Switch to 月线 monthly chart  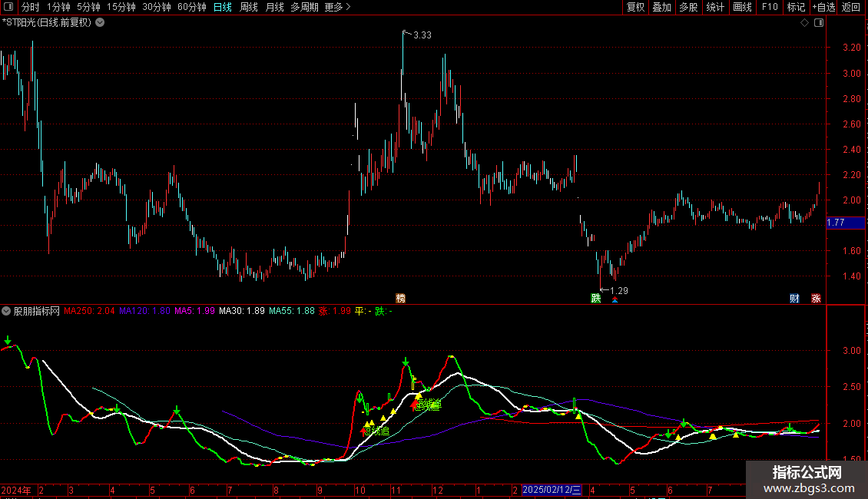[x=274, y=7]
